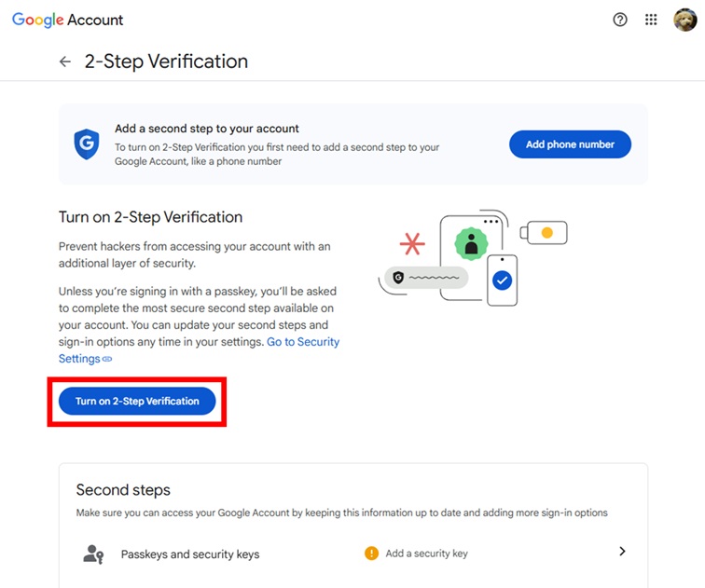Open the Passkeys and security keys entry
Screen dimensions: 705x588
(190, 554)
